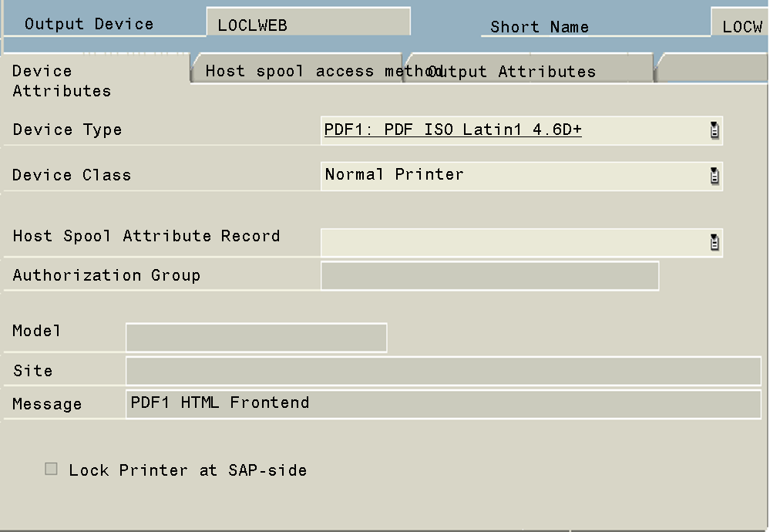Image resolution: width=770 pixels, height=532 pixels.
Task: Click into the Model input field
Action: [256, 337]
